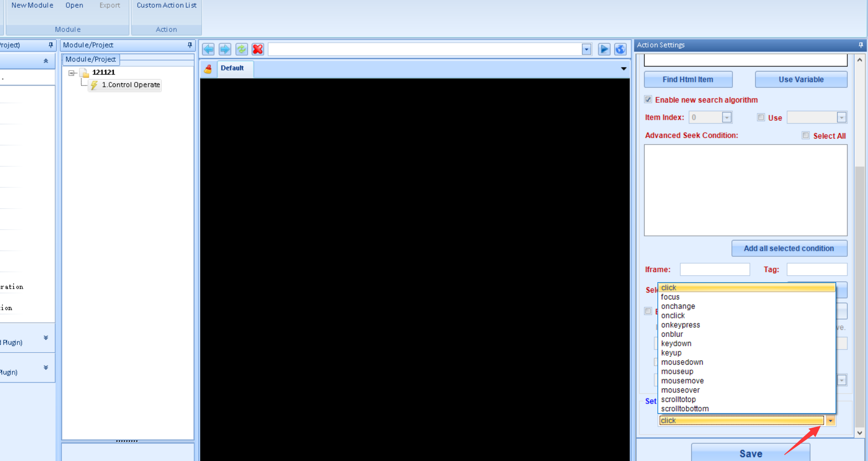Open the Item Index dropdown

(x=726, y=118)
